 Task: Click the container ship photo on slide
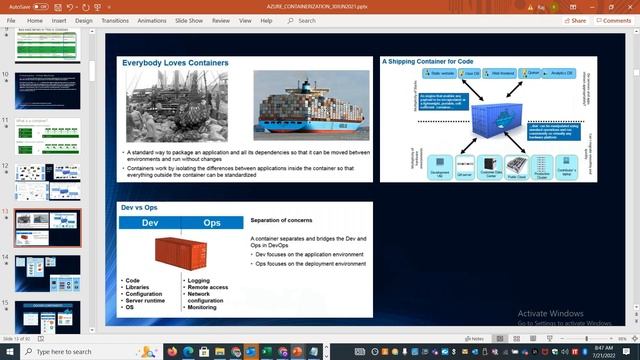311,105
